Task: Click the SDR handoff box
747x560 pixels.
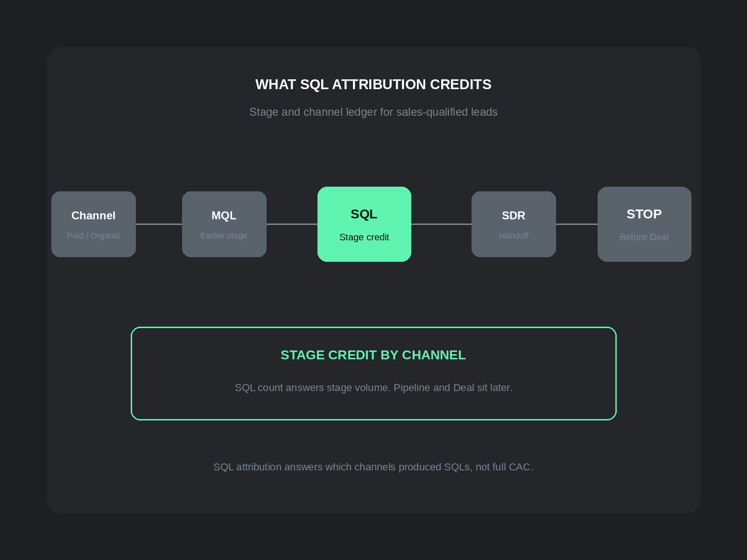Action: (x=514, y=224)
